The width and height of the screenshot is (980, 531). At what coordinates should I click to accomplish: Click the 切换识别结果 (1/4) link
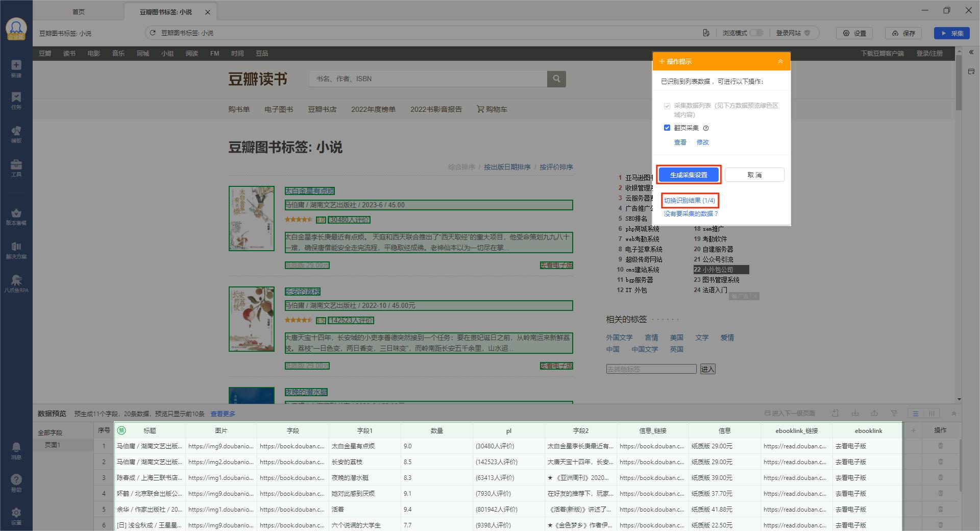point(689,200)
